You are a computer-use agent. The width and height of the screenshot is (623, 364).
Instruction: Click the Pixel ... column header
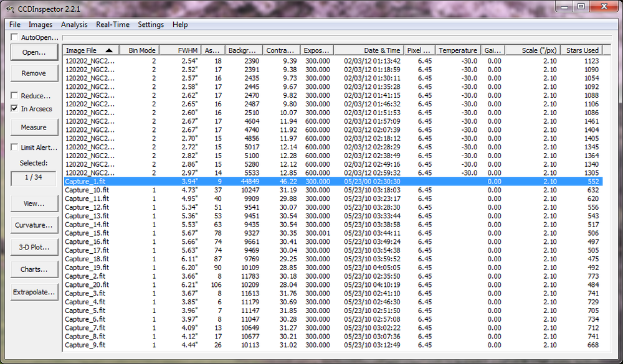coord(419,50)
